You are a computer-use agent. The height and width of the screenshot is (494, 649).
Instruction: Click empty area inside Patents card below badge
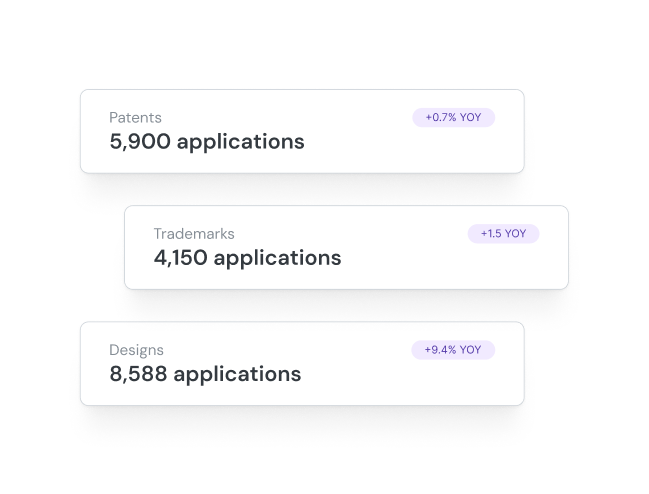454,151
